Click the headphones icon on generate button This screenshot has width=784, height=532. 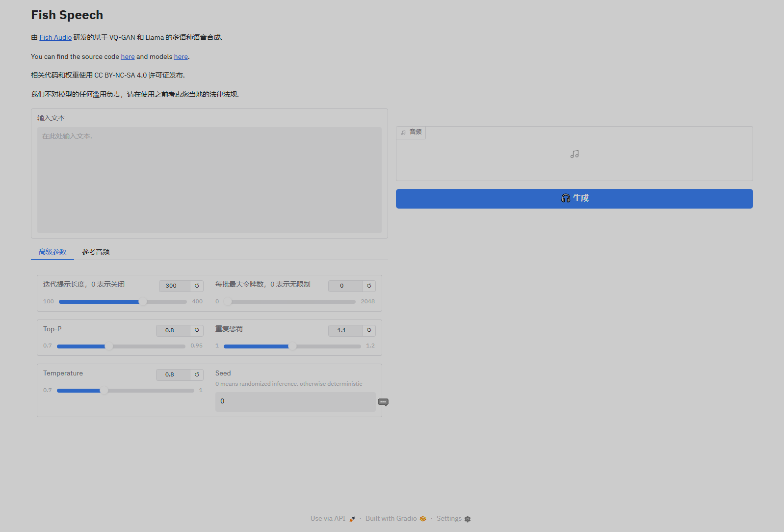click(x=566, y=198)
